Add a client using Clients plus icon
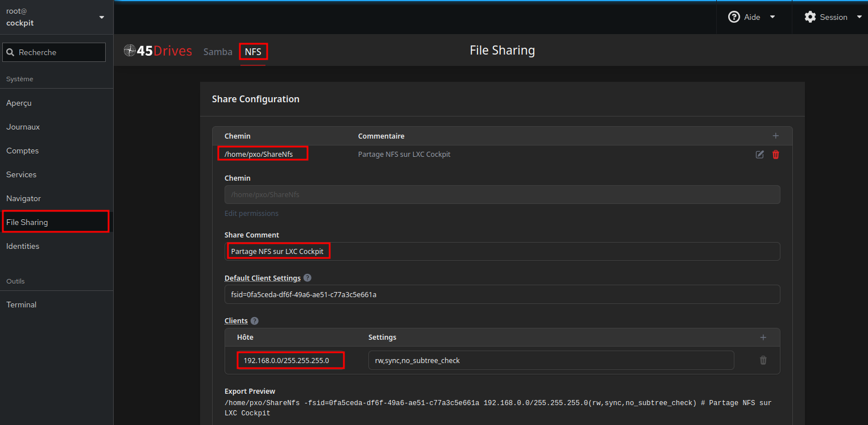This screenshot has height=425, width=868. 763,338
